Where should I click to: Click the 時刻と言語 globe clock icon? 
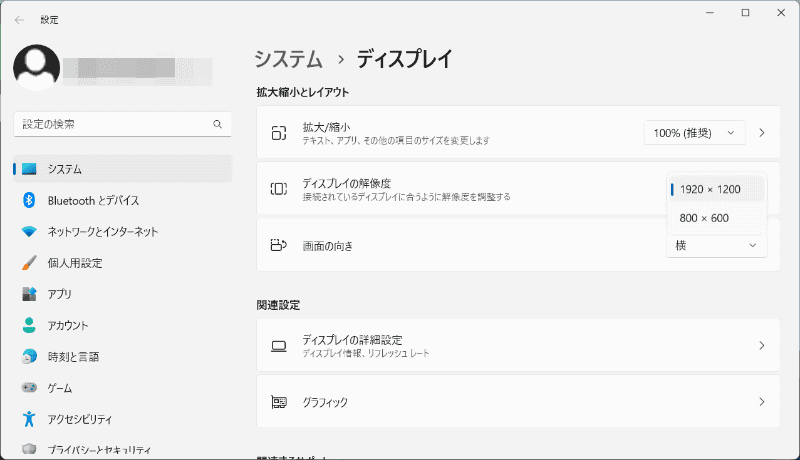(29, 356)
